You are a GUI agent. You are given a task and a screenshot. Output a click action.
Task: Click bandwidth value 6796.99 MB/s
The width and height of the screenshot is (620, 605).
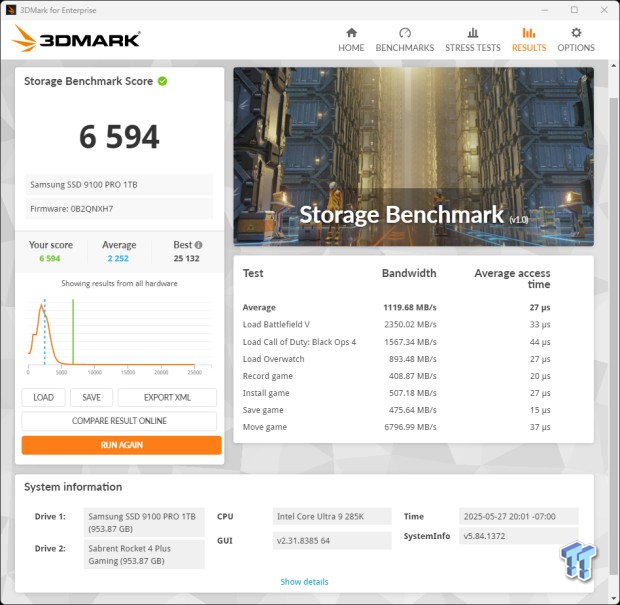410,427
